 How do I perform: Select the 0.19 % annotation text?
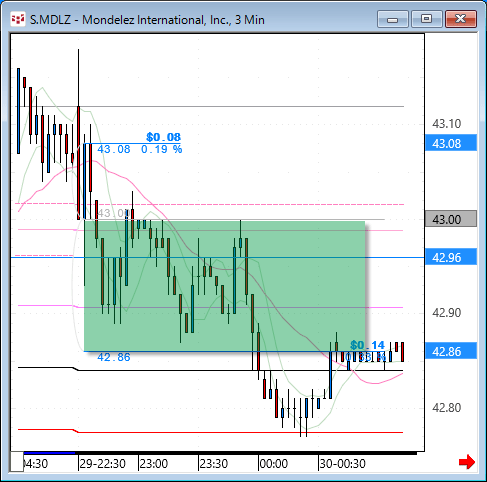[x=162, y=149]
